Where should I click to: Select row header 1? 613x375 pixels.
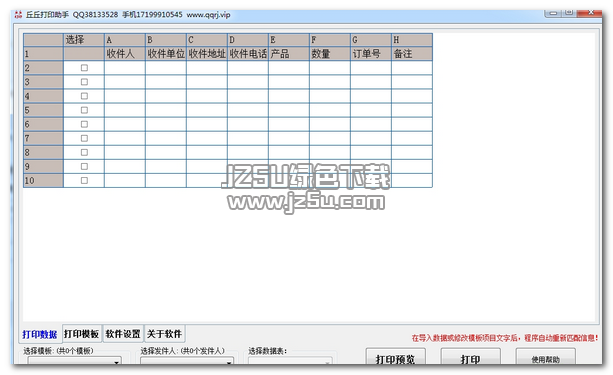43,54
